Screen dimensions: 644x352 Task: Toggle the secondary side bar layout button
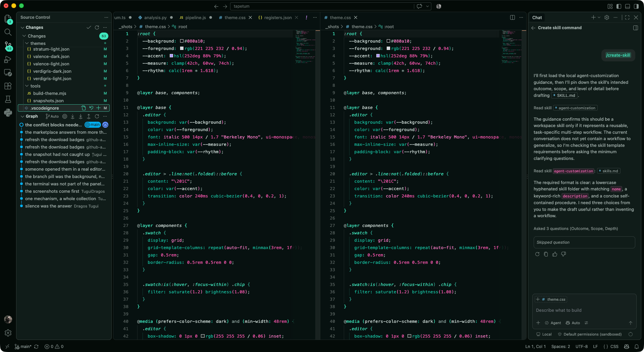(636, 6)
